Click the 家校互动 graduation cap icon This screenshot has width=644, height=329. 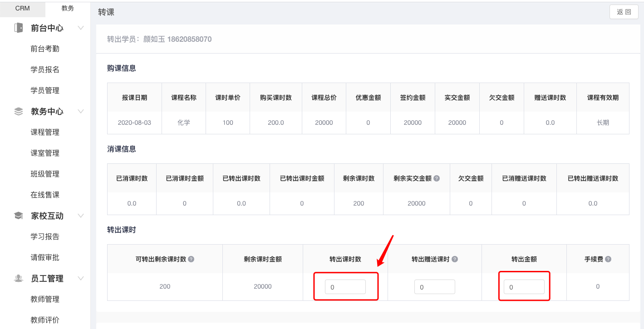19,216
